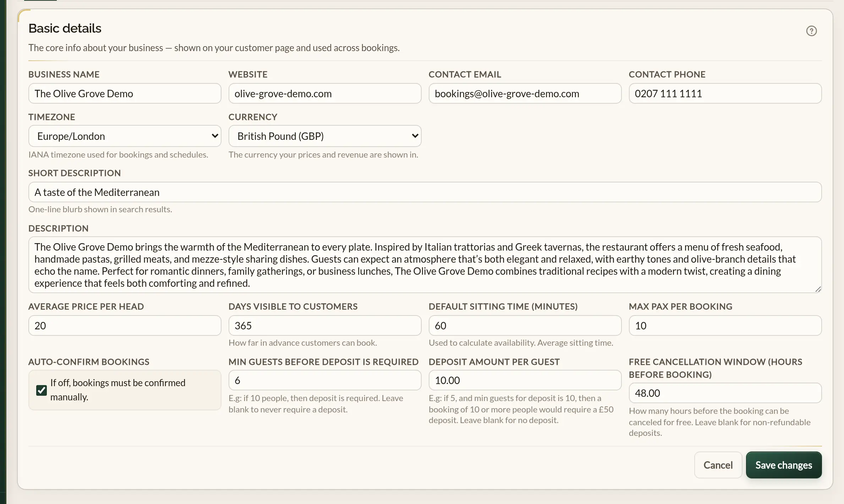Focus the Business Name input field

(125, 93)
